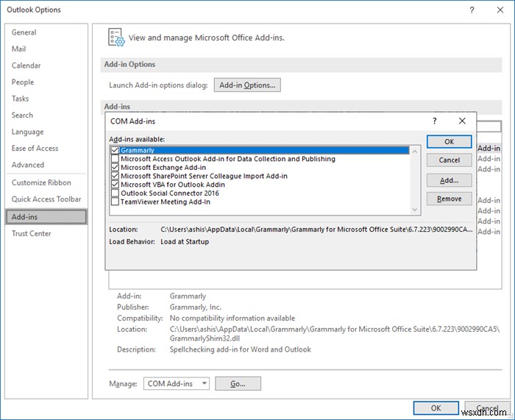Open the Manage COM Add-ins dropdown

coord(177,383)
